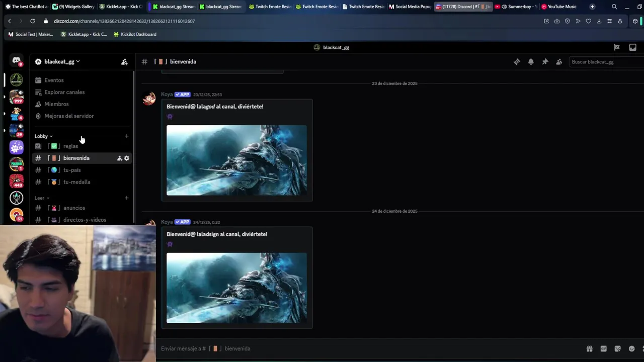644x362 pixels.
Task: Open the emoji picker in message bar
Action: (x=631, y=348)
